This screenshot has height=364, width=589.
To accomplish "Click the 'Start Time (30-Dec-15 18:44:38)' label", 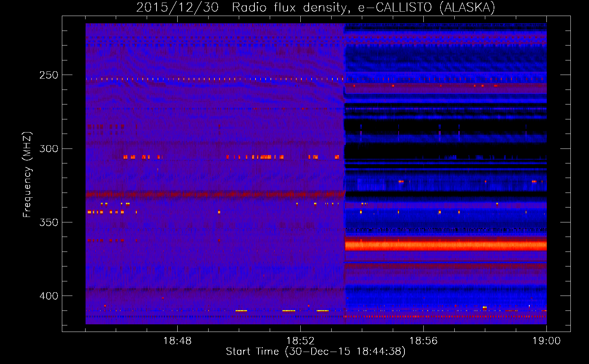I will [x=316, y=352].
